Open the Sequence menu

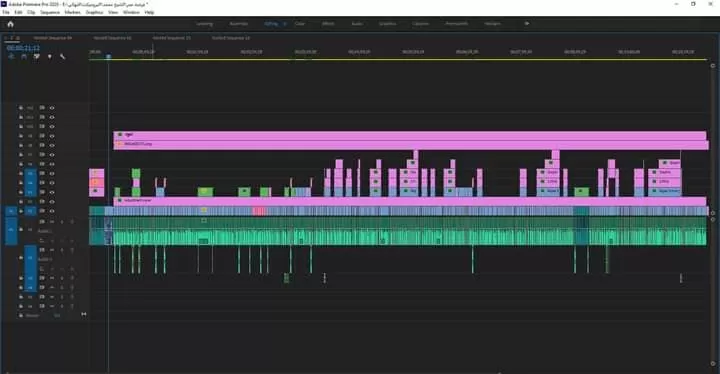(x=50, y=12)
